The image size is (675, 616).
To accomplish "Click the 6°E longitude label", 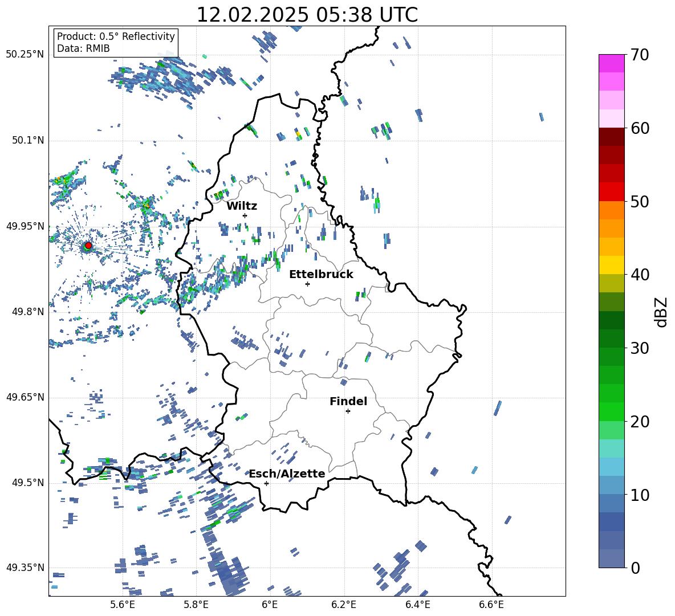I will coord(270,605).
